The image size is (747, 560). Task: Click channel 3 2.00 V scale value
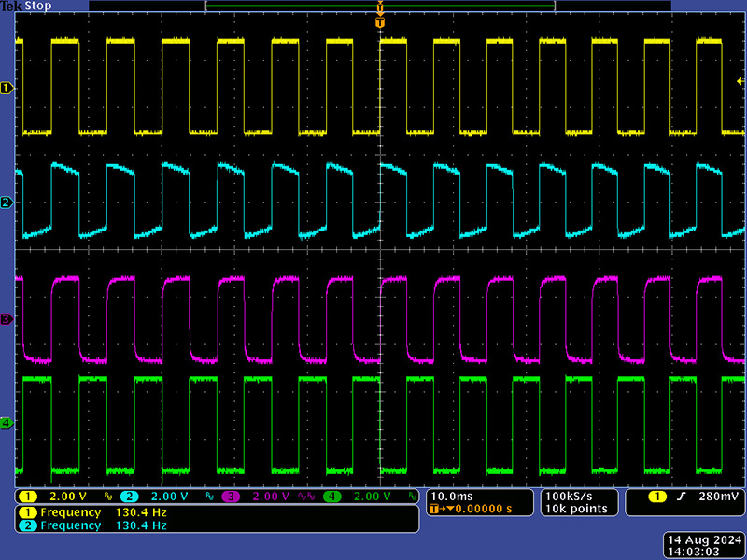click(271, 497)
